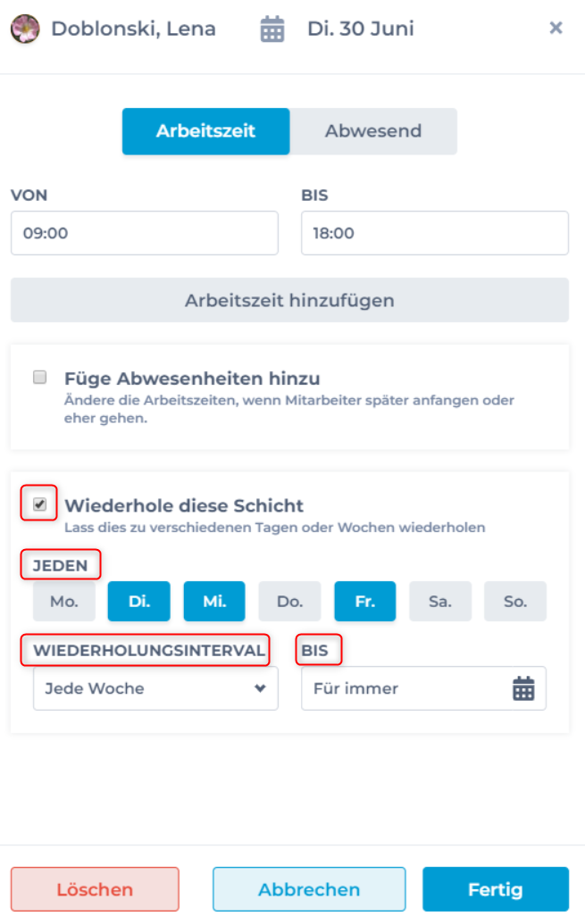Deselect Friday (Fr.) repeat day
Viewport: 585px width, 924px height.
[364, 601]
